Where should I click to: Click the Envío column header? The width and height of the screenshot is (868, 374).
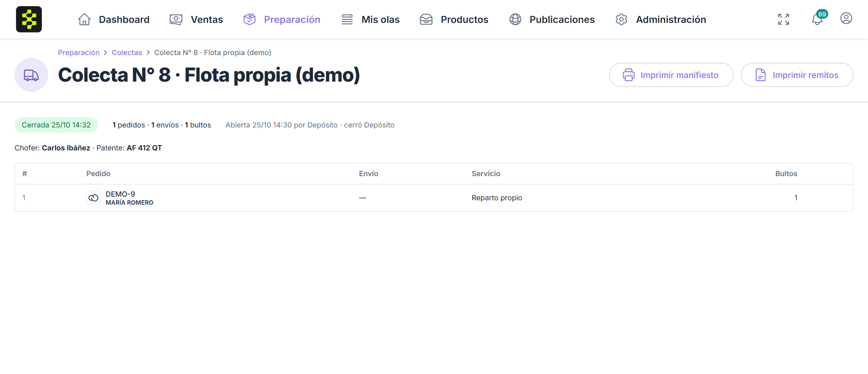click(368, 174)
